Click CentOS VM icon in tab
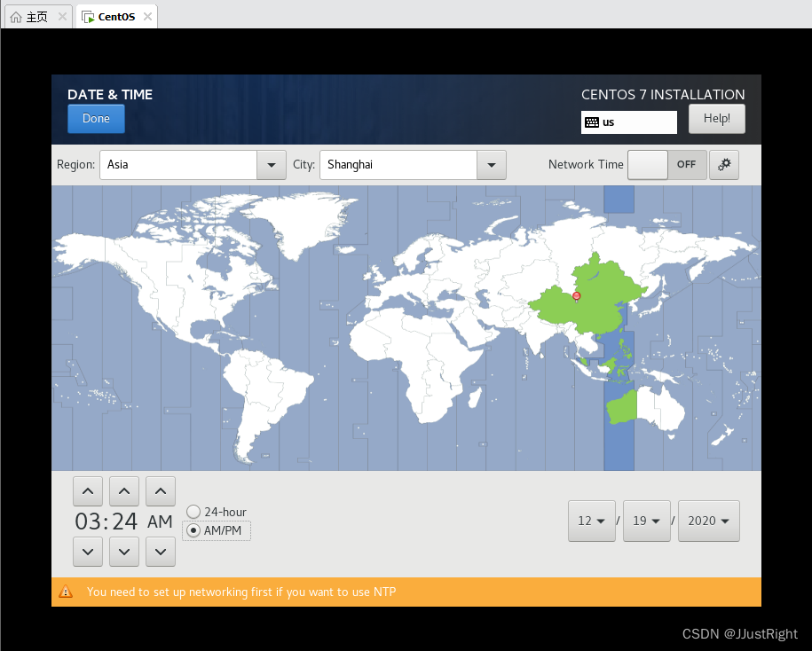The image size is (812, 651). (88, 17)
